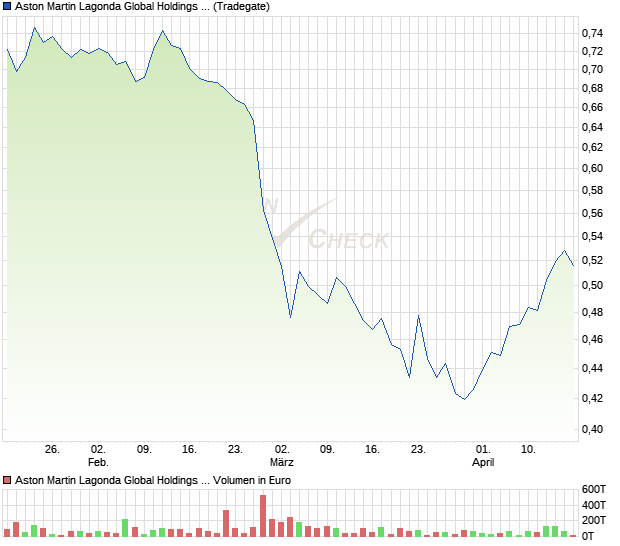Click the price axis label 0,68
This screenshot has width=620, height=546.
[592, 88]
